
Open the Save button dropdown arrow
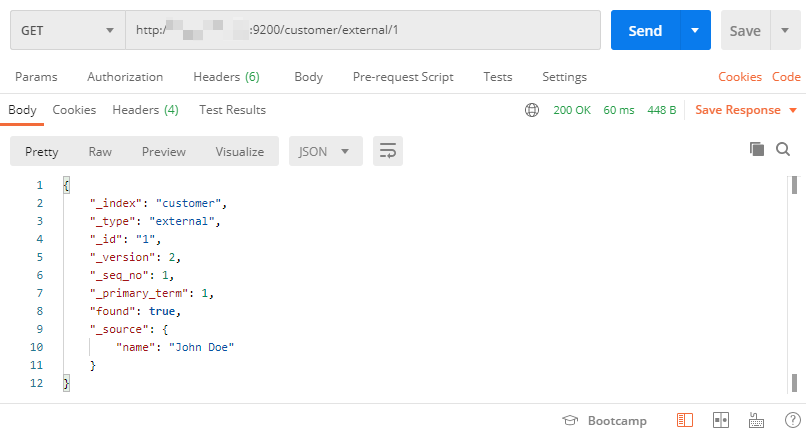pos(785,30)
